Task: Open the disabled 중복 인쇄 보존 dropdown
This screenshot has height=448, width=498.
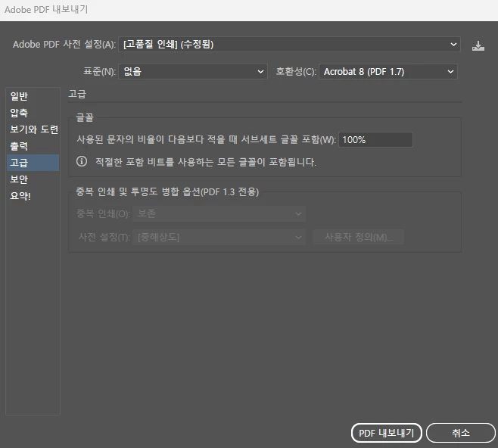Action: tap(219, 213)
